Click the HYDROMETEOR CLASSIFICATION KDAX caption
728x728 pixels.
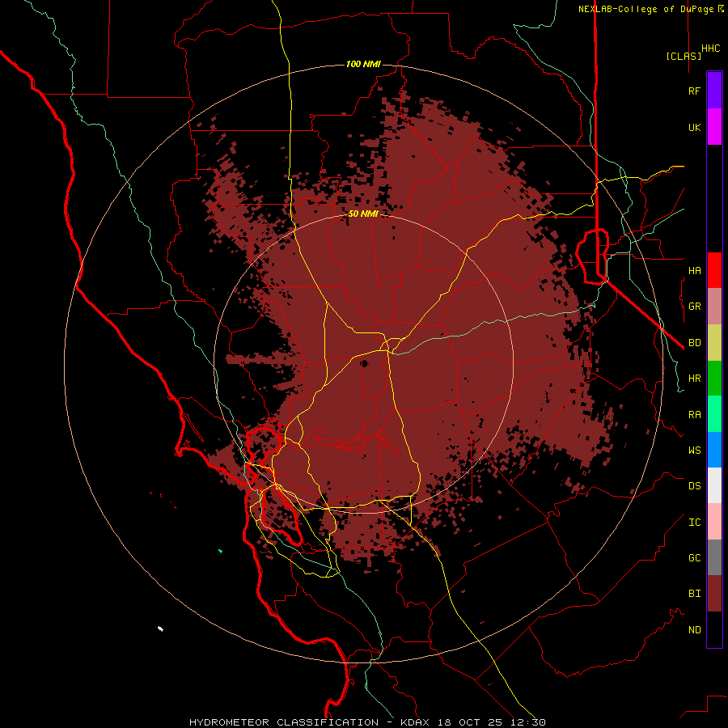367,722
